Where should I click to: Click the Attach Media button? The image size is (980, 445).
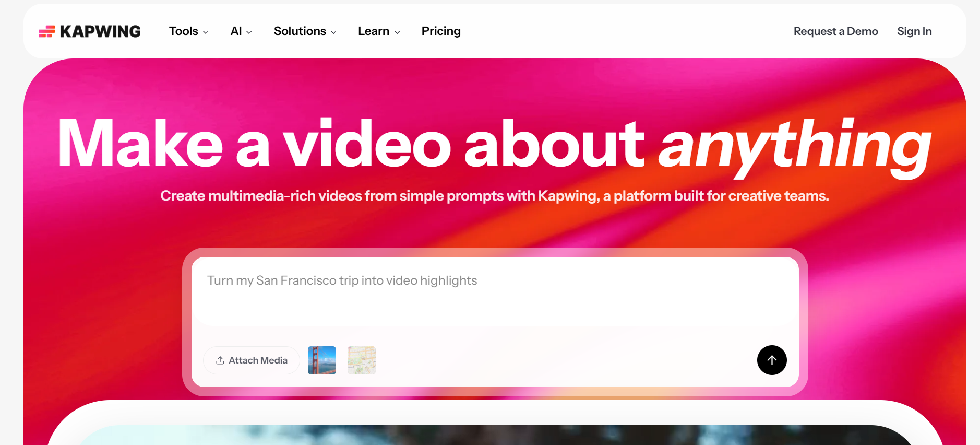click(252, 360)
